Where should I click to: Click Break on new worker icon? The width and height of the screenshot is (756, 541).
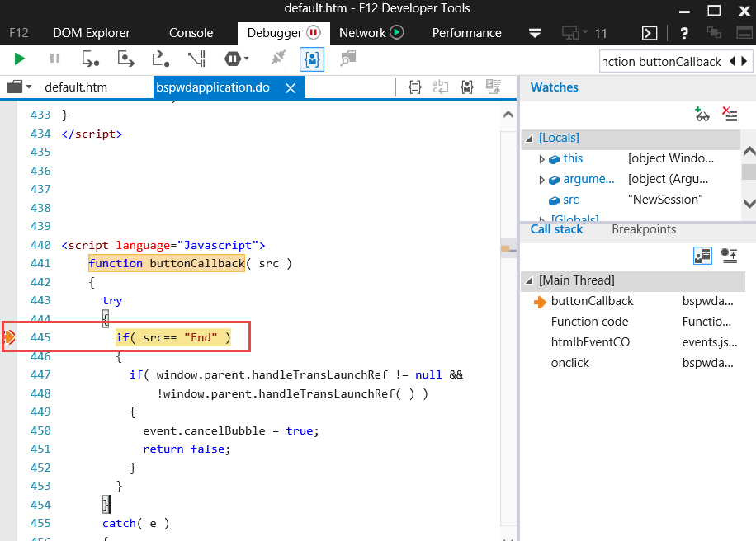coord(196,59)
